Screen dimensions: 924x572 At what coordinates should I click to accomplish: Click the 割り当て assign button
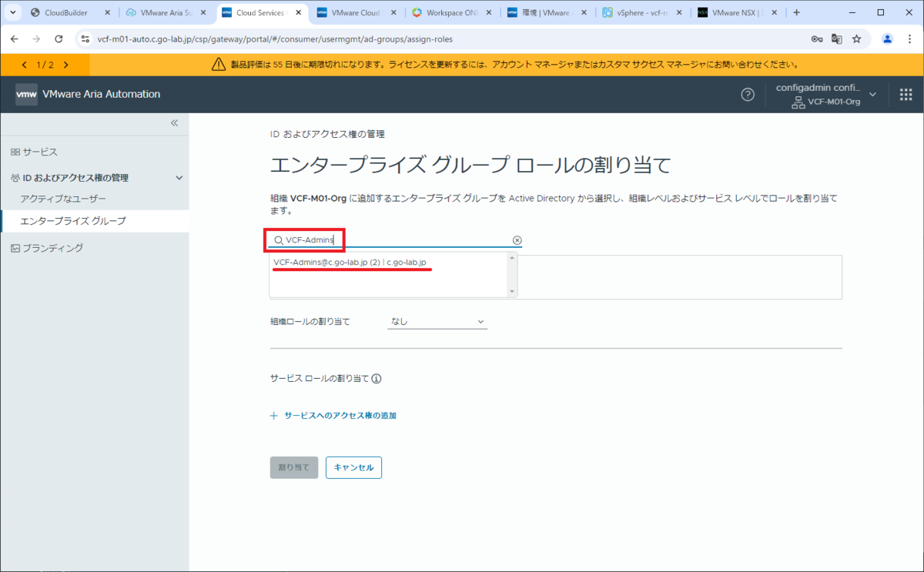pos(294,467)
